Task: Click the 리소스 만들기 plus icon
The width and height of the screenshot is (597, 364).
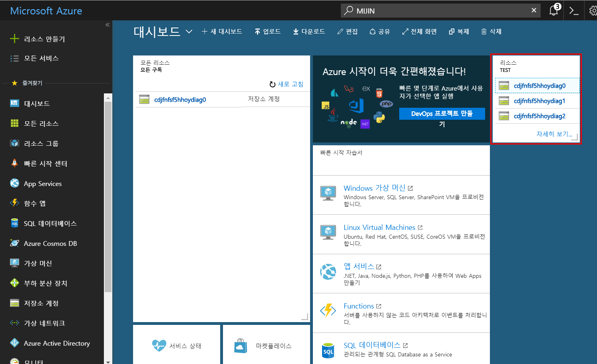Action: click(14, 39)
